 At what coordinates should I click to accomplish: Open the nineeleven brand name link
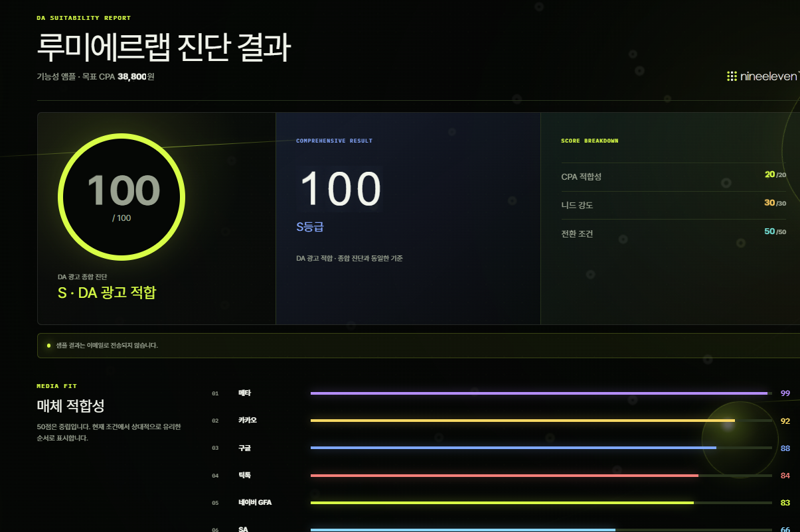tap(769, 76)
